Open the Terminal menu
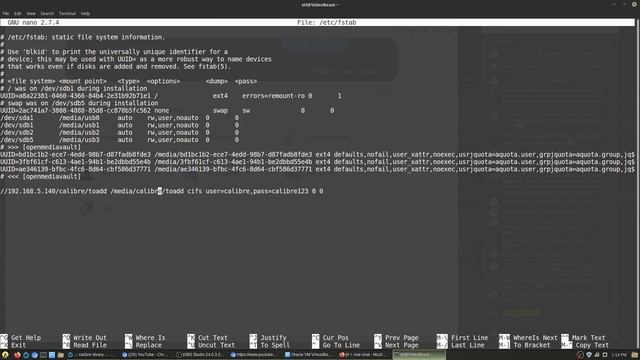640x360 pixels. point(67,13)
